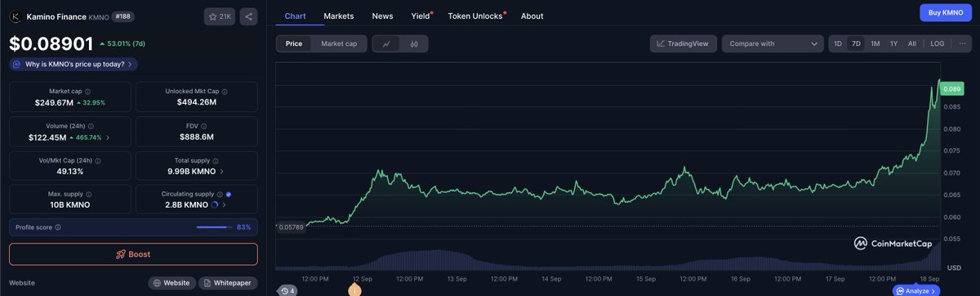
Task: Click the Boost button
Action: tap(133, 254)
